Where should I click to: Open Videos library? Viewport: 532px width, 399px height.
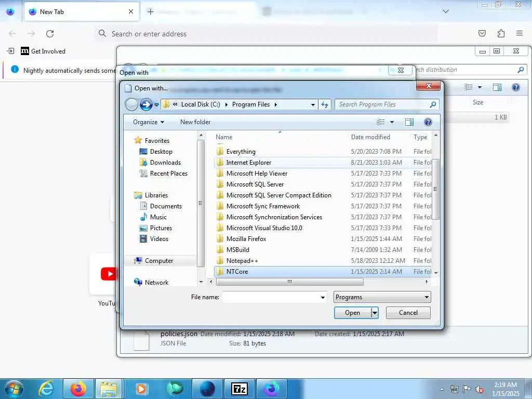coord(159,239)
